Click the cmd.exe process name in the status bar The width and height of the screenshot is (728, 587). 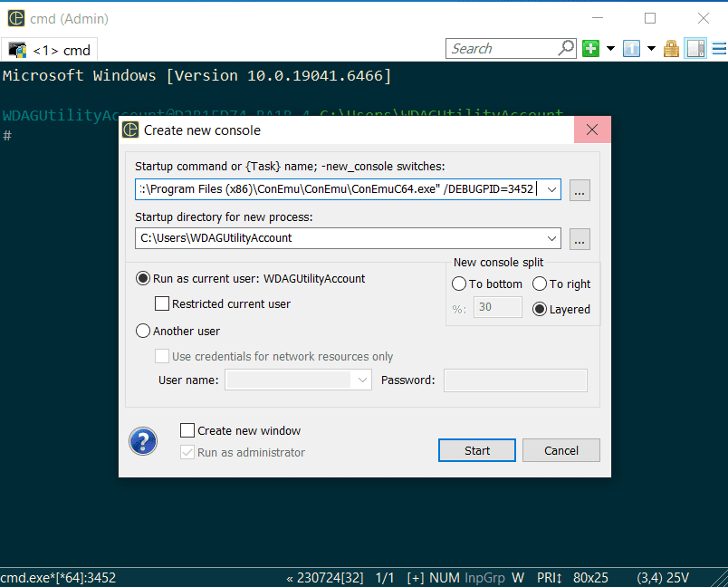[58, 578]
